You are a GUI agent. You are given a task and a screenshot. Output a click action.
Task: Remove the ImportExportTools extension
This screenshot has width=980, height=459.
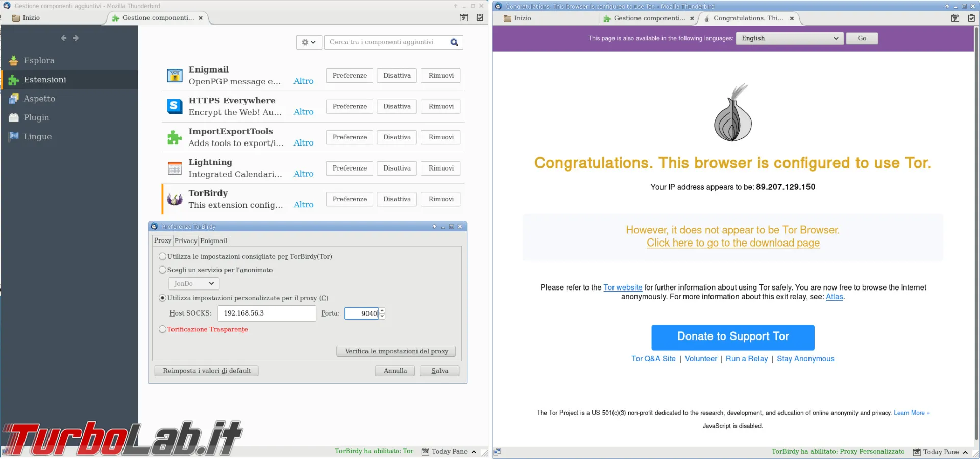(441, 137)
